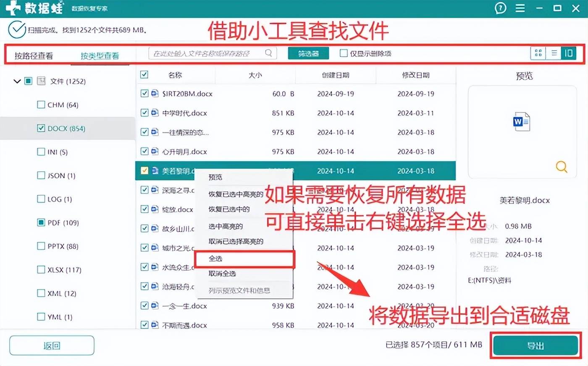Sort by the 创建日期 column header
588x366 pixels.
click(x=336, y=75)
